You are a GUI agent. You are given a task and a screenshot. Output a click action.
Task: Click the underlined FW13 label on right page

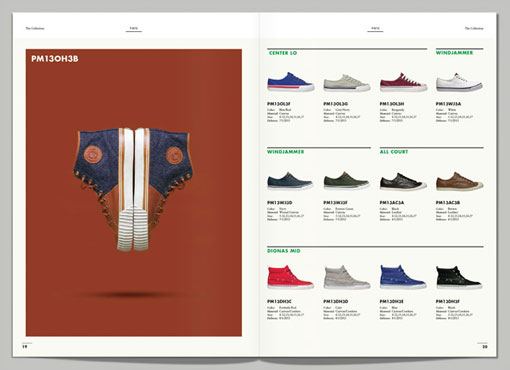click(x=375, y=29)
